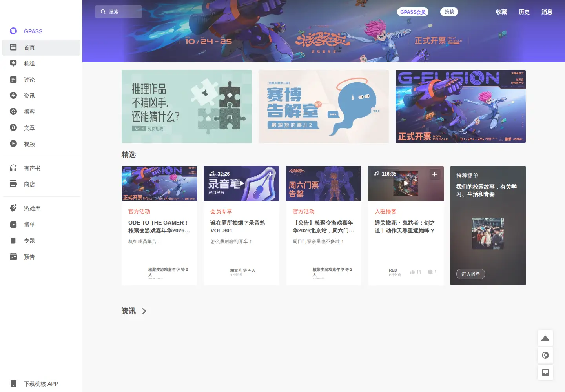The image size is (565, 392).
Task: Open article ODE TO THE GAMER title
Action: (159, 227)
